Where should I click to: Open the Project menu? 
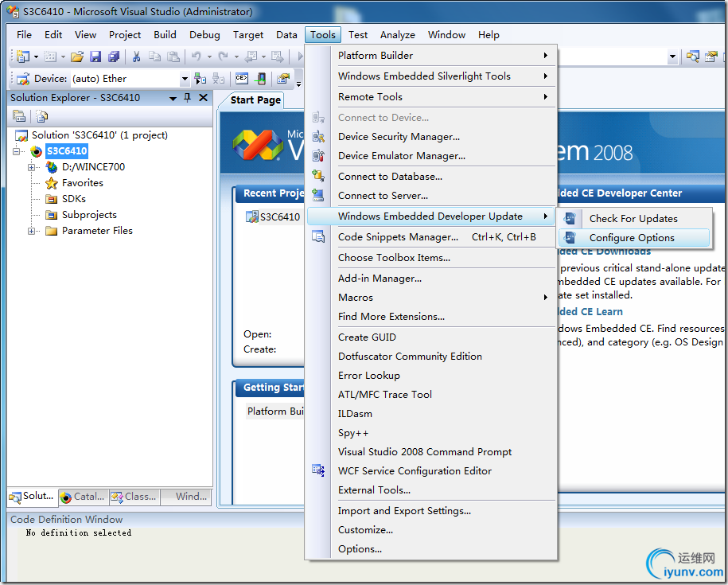[125, 35]
